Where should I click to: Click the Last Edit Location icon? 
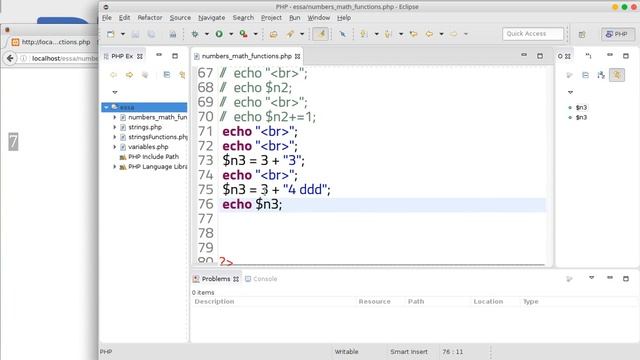tap(413, 34)
